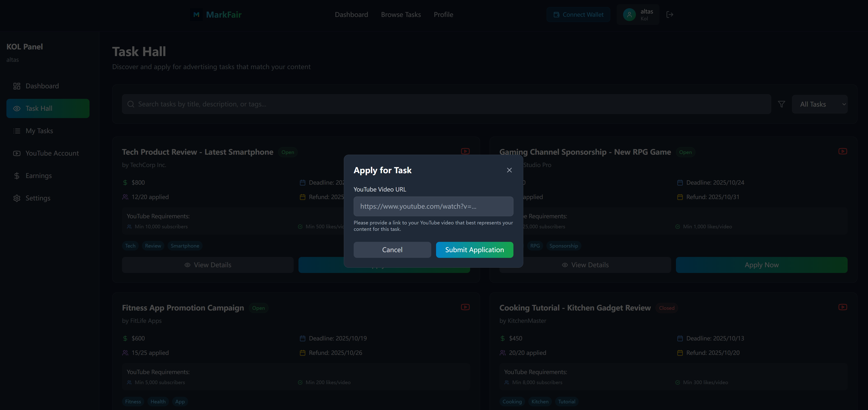Screen dimensions: 868x410
Task: Click Browse Tasks in top navigation
Action: coord(401,14)
